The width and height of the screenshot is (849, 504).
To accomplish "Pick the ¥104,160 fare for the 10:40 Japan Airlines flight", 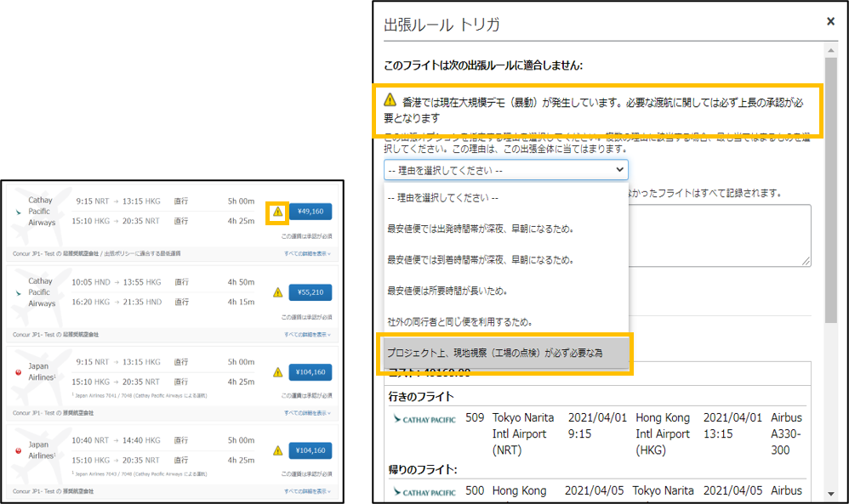I will point(311,450).
